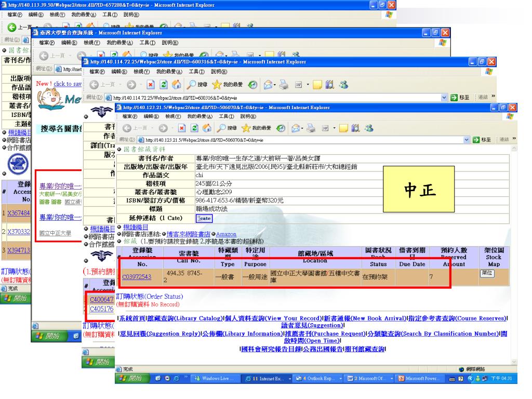
Task: Open 檔案(F) menu in front 140.123.21.5 window
Action: 129,116
